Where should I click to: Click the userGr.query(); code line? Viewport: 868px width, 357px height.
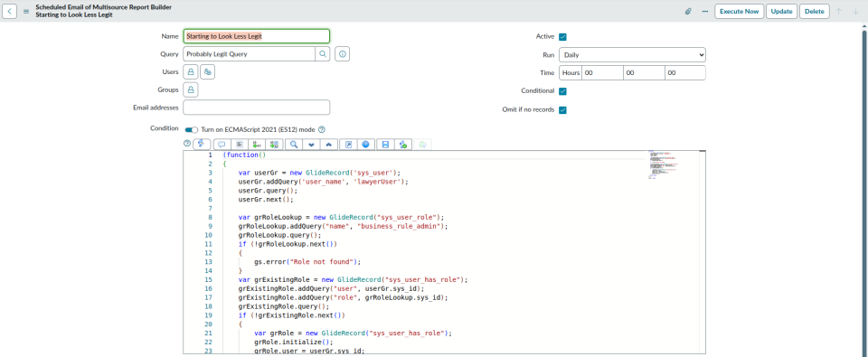click(x=268, y=191)
